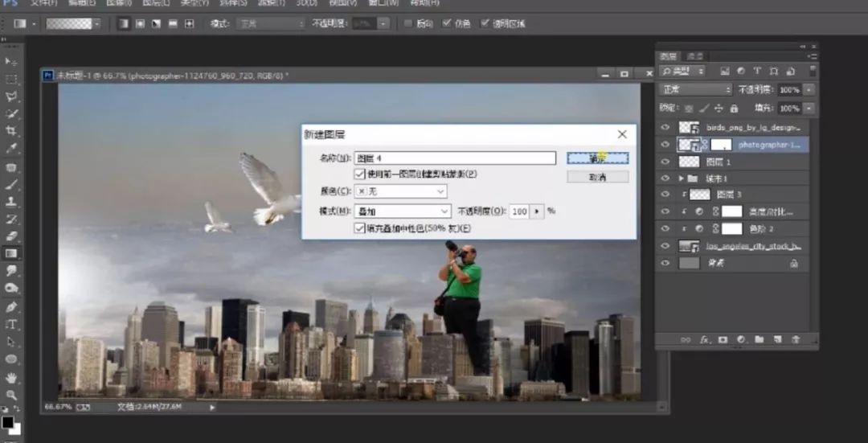Select the Pen tool

click(10, 306)
